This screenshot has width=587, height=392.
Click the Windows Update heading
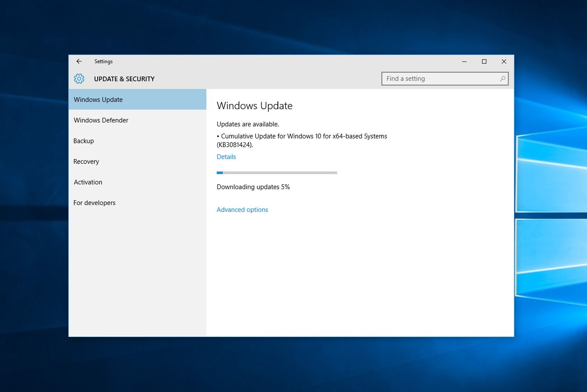point(255,106)
